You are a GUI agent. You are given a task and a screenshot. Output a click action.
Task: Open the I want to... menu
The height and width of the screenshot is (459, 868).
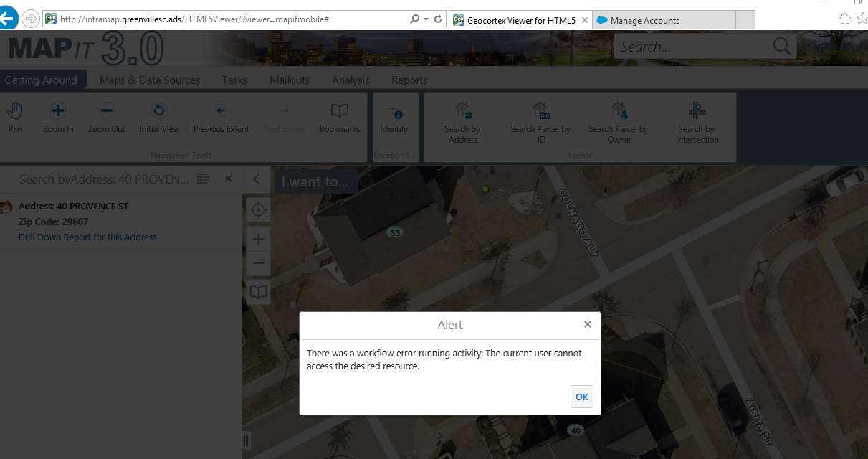315,181
